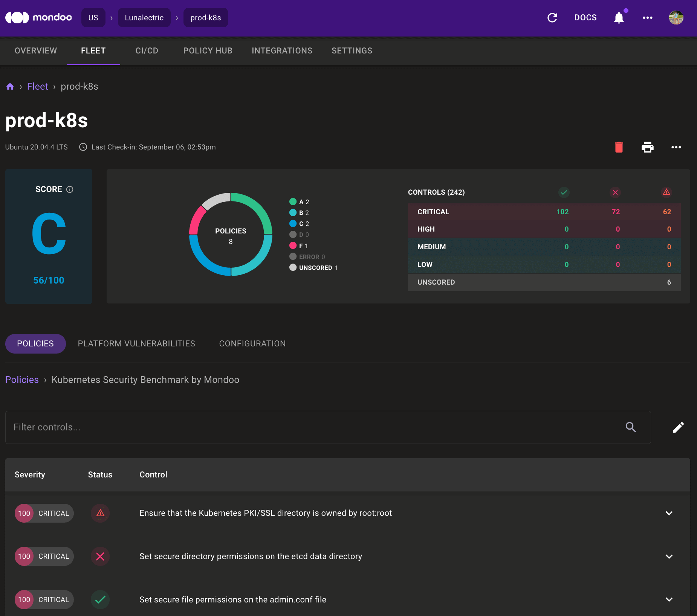
Task: Click the red delete trash icon
Action: click(x=619, y=147)
